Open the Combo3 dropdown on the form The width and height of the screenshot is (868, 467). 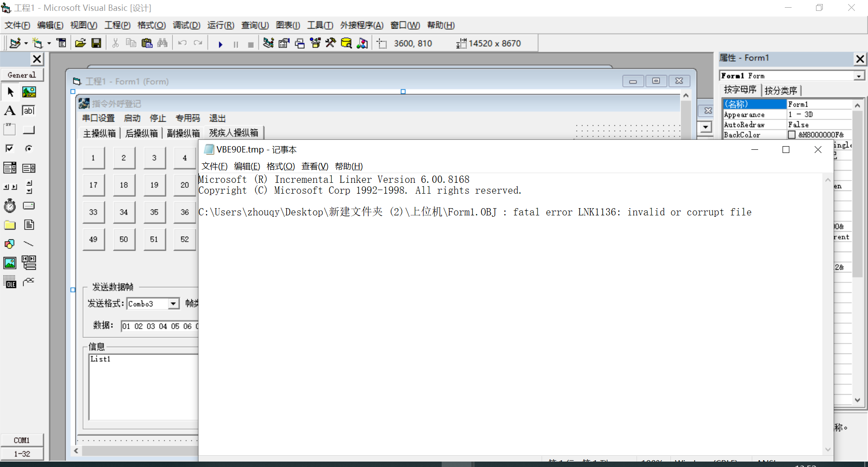click(x=174, y=304)
